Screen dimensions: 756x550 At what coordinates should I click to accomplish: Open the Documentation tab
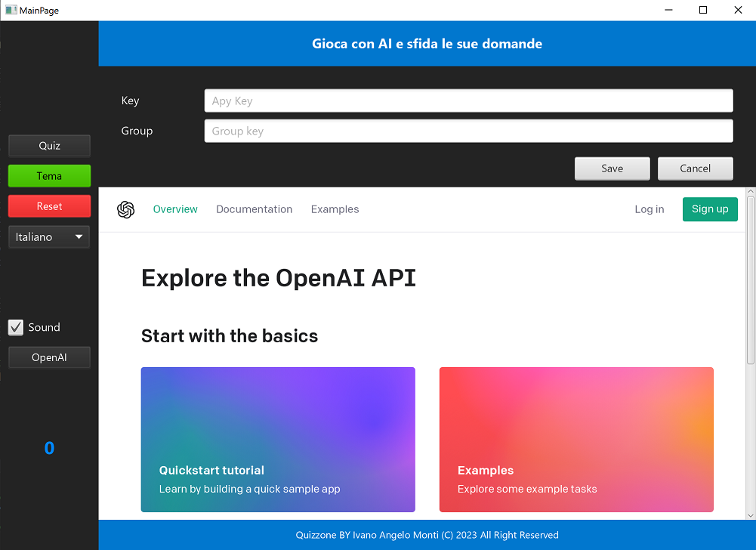click(x=254, y=209)
